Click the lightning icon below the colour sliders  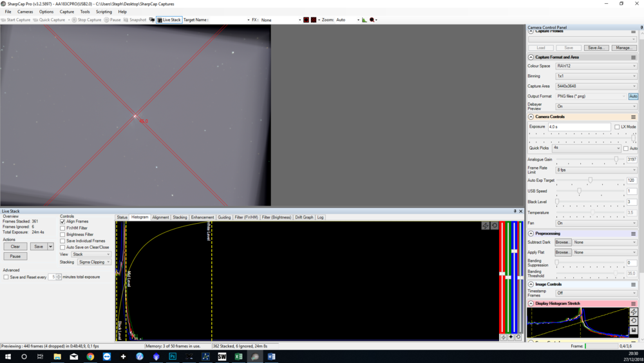503,337
